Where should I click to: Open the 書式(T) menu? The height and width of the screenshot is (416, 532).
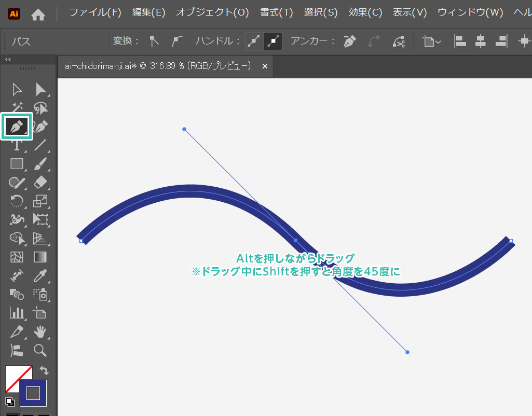point(276,13)
